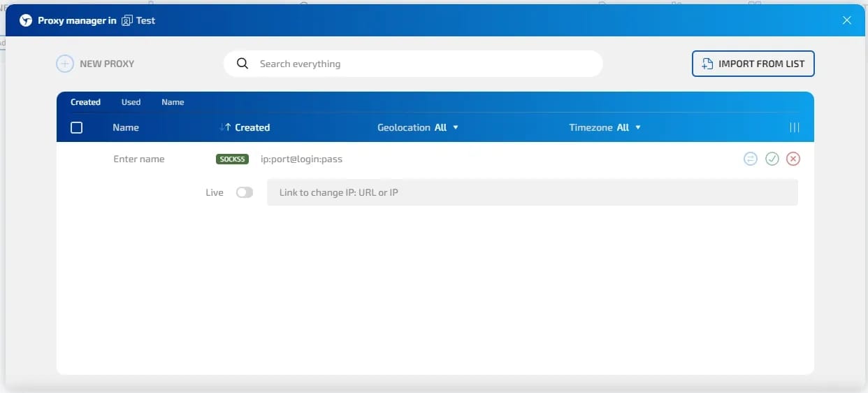Change the SOCKS5 proxy type badge
This screenshot has height=393, width=868.
click(x=232, y=159)
